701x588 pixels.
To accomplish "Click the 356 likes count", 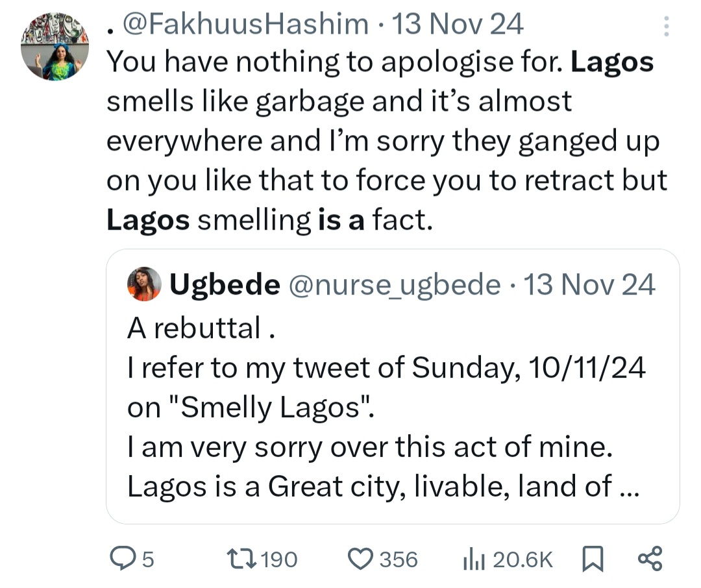I will [x=399, y=559].
